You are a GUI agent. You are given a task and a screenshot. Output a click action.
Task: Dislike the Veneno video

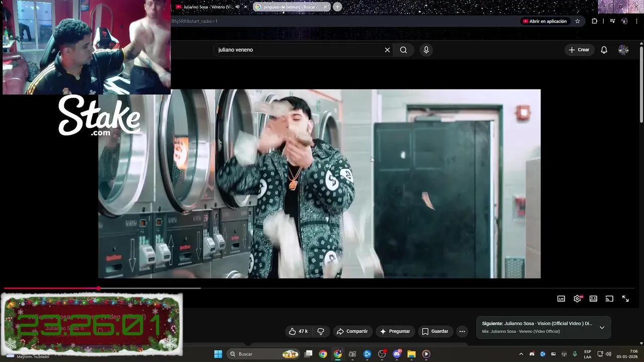click(x=320, y=331)
